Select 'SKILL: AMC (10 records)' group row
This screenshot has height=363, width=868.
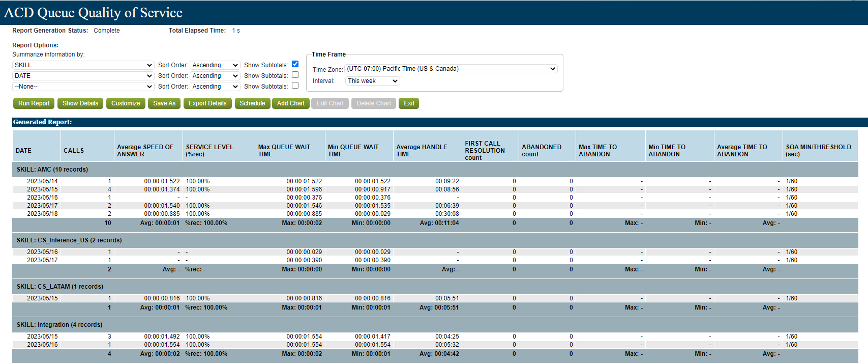pos(435,170)
